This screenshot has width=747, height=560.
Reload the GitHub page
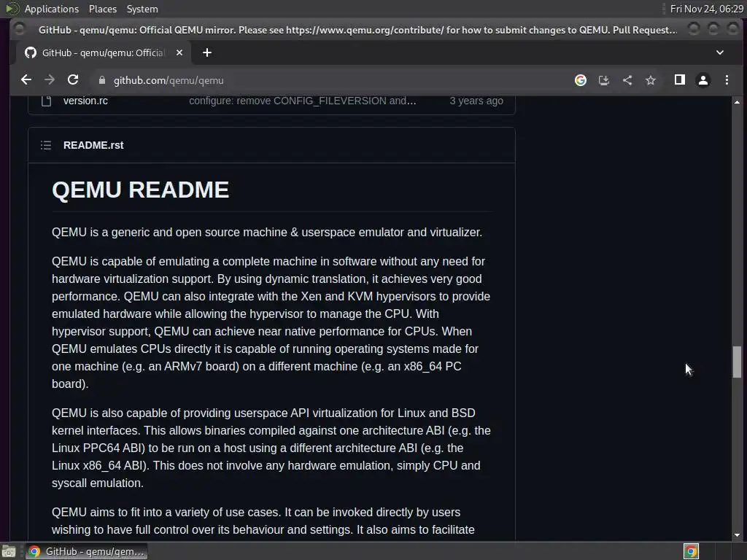(73, 80)
